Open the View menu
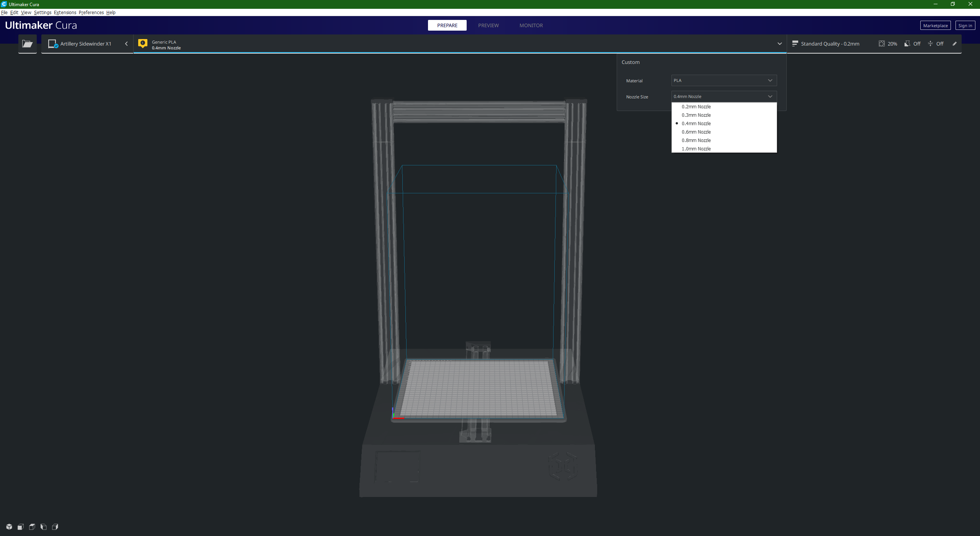The image size is (980, 536). [x=26, y=12]
